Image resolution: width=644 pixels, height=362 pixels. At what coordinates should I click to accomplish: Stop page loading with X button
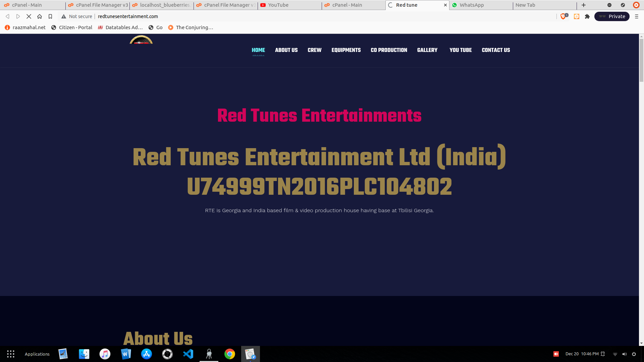pyautogui.click(x=29, y=16)
